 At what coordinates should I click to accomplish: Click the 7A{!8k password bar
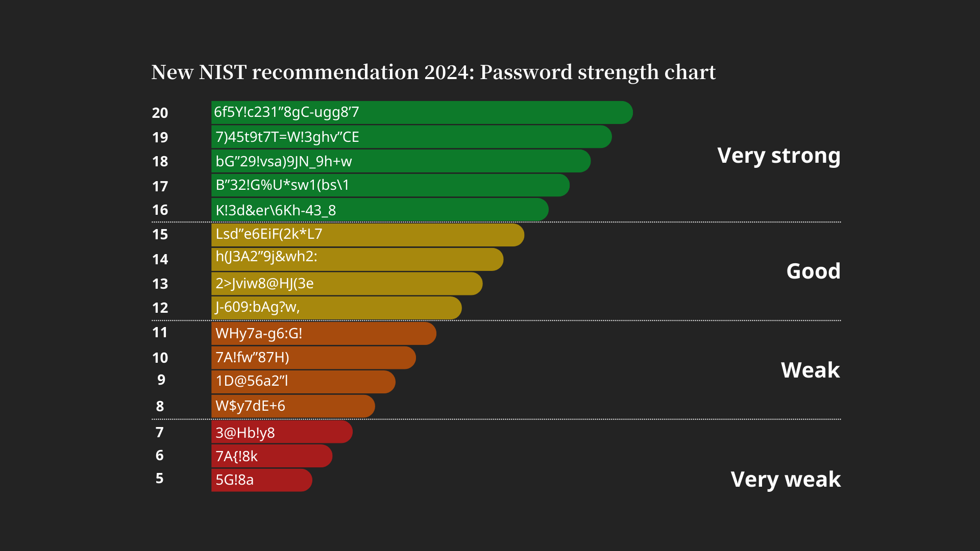(272, 456)
